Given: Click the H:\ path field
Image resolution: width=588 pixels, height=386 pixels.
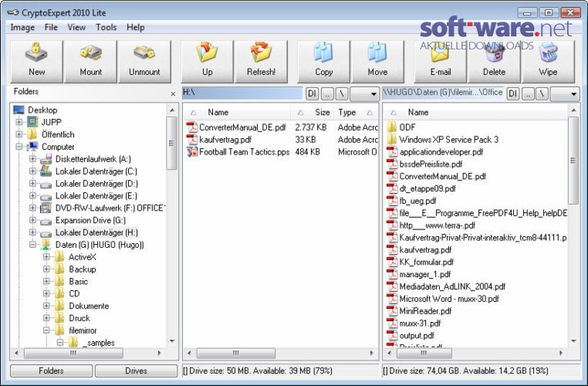Looking at the screenshot, I should pos(242,93).
